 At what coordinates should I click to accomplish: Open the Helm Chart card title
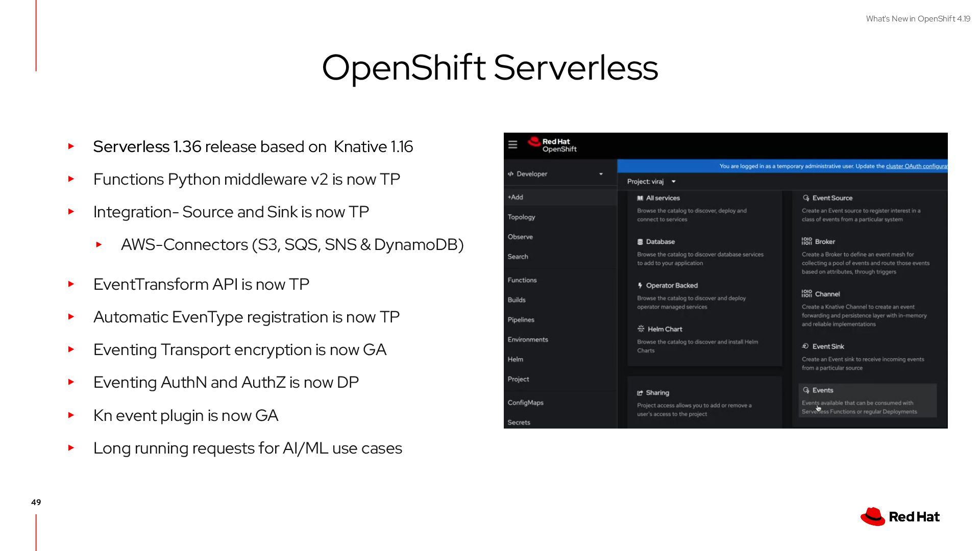(665, 329)
